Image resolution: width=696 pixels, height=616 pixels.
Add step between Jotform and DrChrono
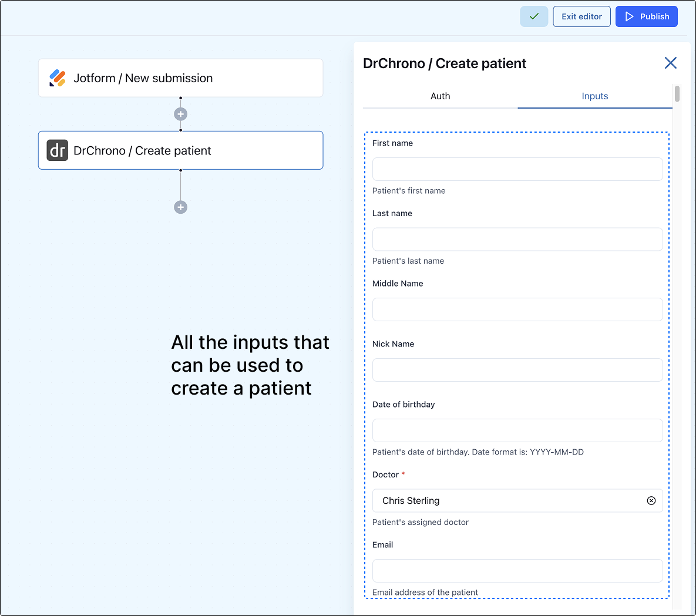181,114
